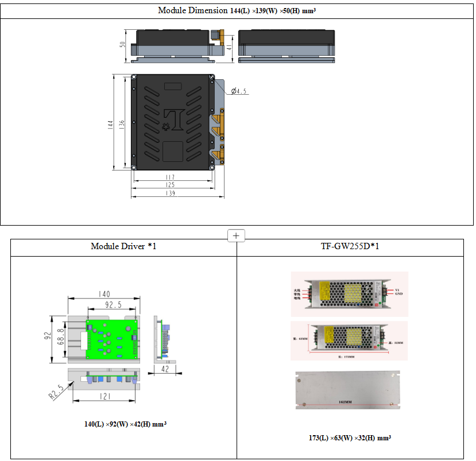Click the 162MM label on back plate
The image size is (476, 461).
345,402
